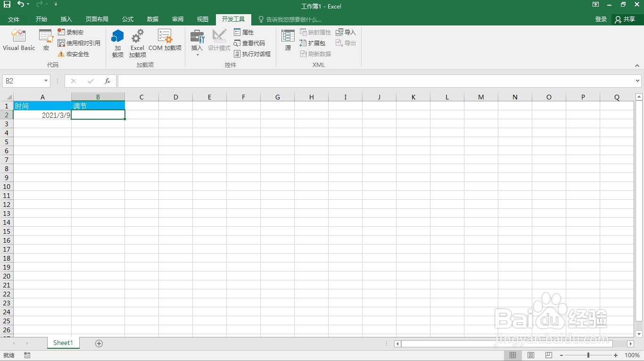Click the Tell Me search box
This screenshot has width=644, height=361.
click(x=290, y=19)
